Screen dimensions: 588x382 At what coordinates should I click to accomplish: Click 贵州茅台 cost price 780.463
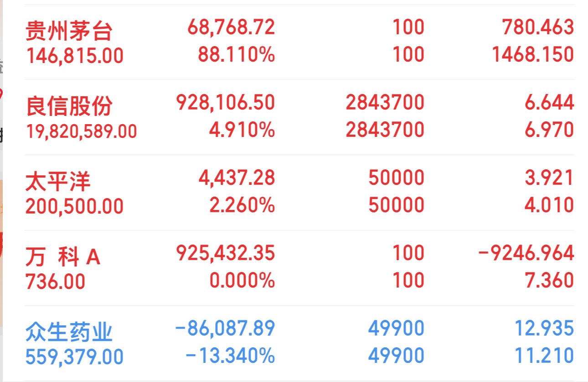click(x=538, y=27)
